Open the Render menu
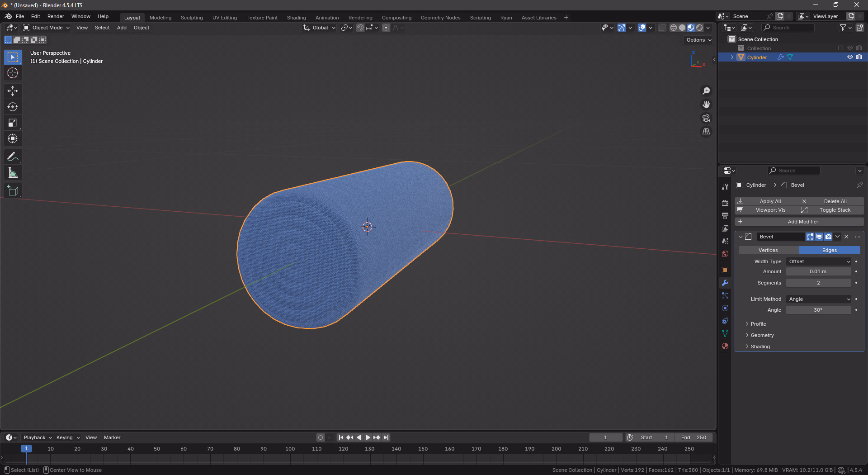The width and height of the screenshot is (868, 475). [56, 16]
